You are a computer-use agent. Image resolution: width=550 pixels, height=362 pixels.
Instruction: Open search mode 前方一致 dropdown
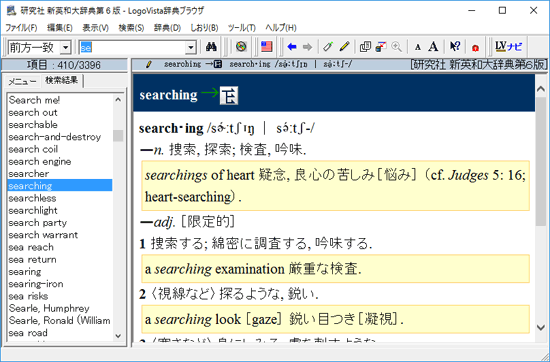pyautogui.click(x=65, y=47)
